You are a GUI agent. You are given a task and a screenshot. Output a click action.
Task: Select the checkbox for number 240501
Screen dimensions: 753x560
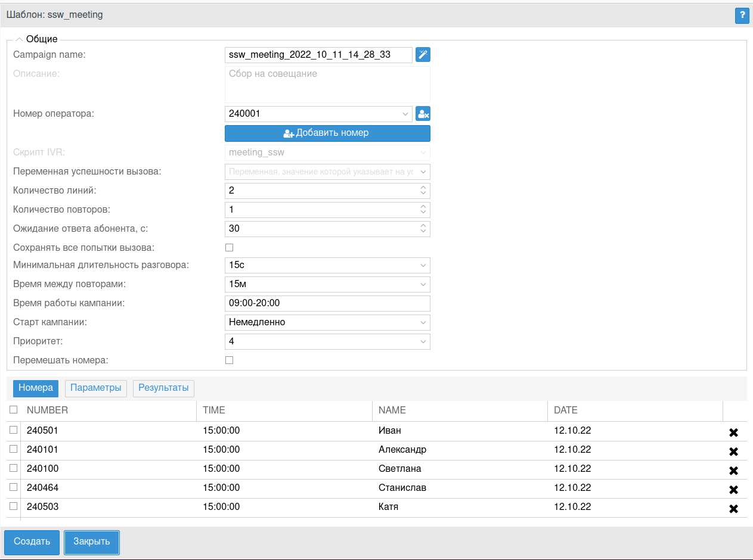(x=13, y=430)
